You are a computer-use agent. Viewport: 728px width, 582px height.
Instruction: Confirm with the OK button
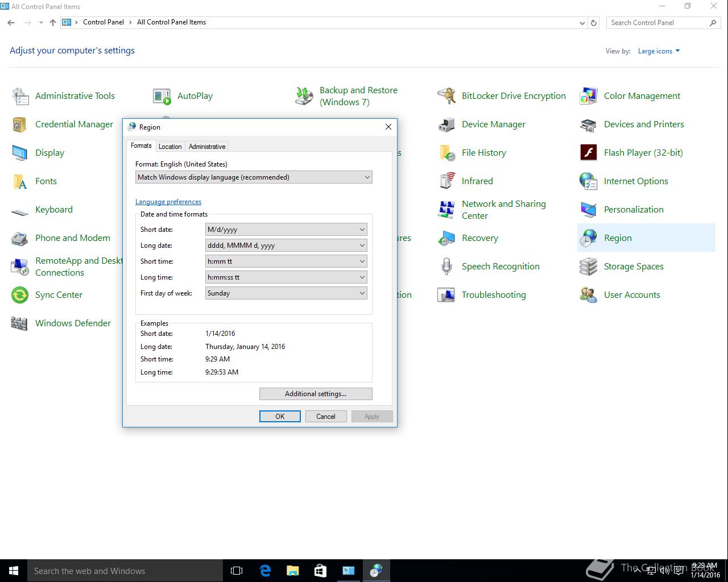click(280, 417)
